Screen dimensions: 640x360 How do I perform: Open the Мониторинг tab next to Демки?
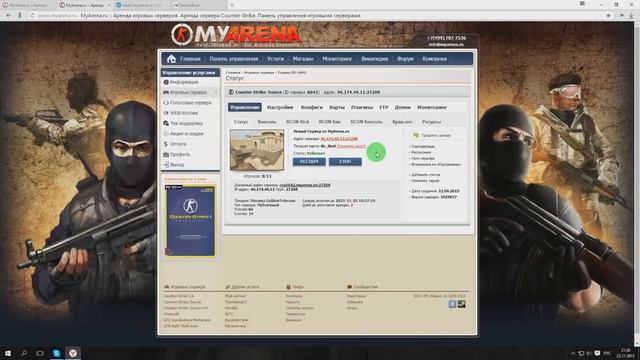[x=432, y=107]
